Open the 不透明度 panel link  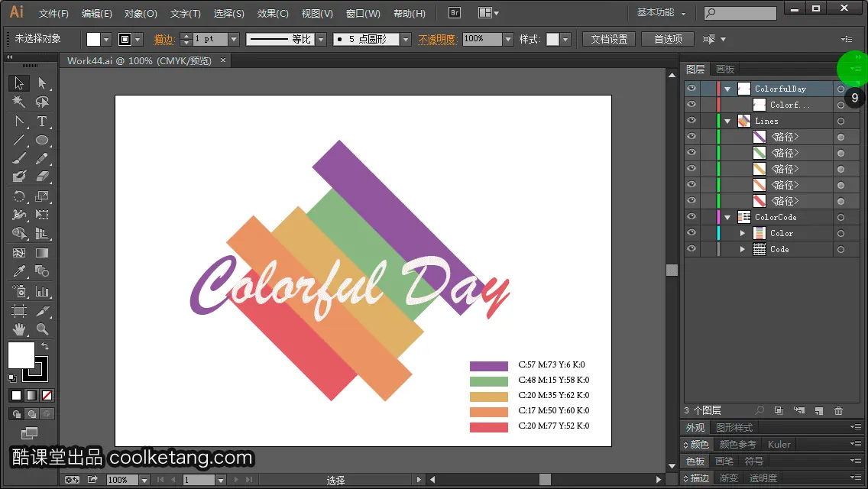[x=436, y=39]
